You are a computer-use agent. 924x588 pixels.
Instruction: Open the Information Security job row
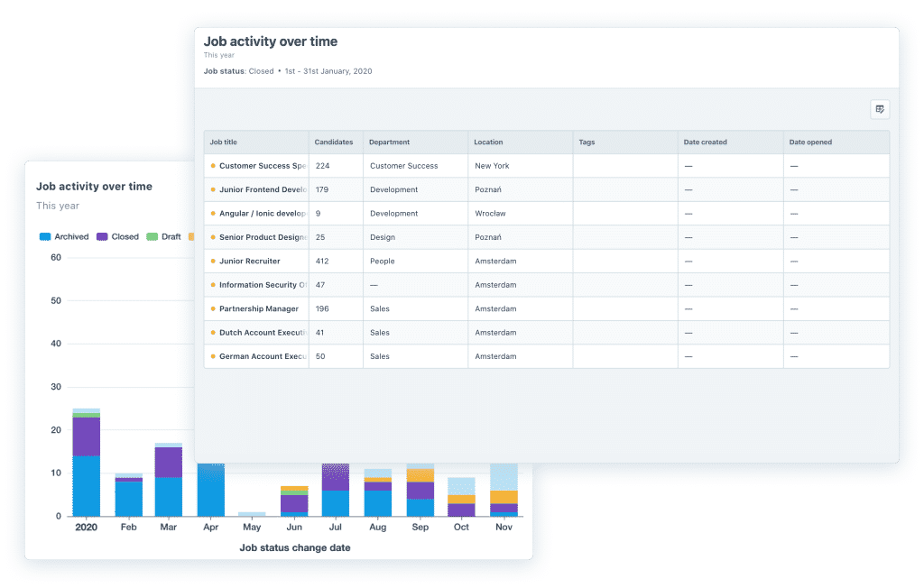pos(263,286)
